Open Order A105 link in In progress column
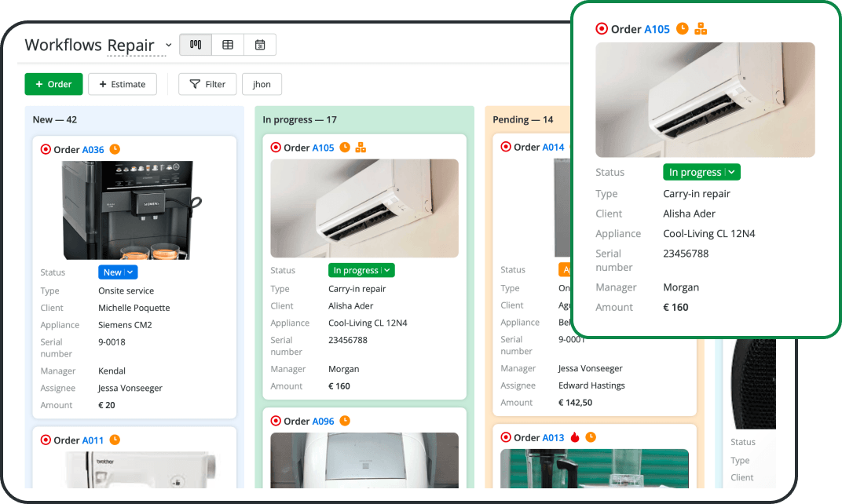This screenshot has width=842, height=504. click(324, 148)
